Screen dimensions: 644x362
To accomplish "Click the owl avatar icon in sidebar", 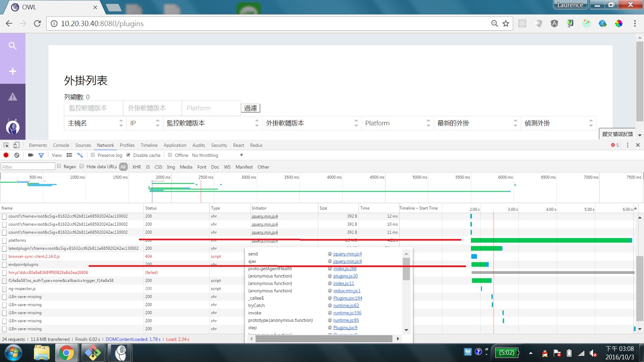I will coord(13,127).
